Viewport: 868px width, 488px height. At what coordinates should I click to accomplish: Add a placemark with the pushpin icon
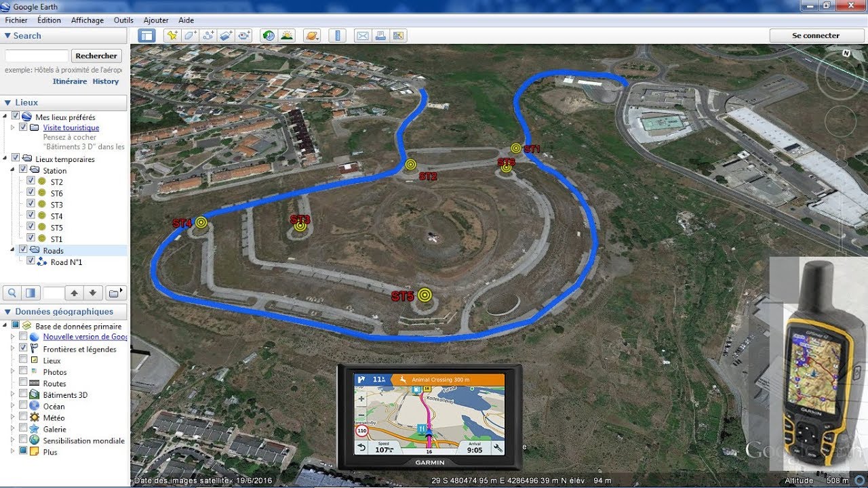click(172, 35)
